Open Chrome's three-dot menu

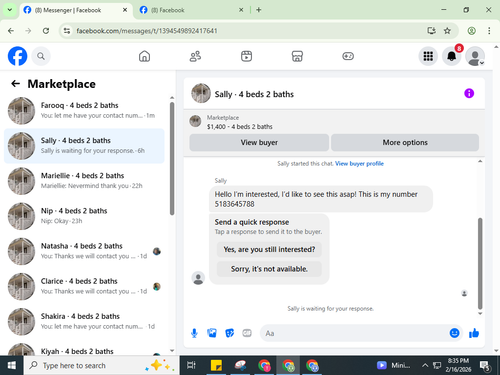click(x=489, y=31)
